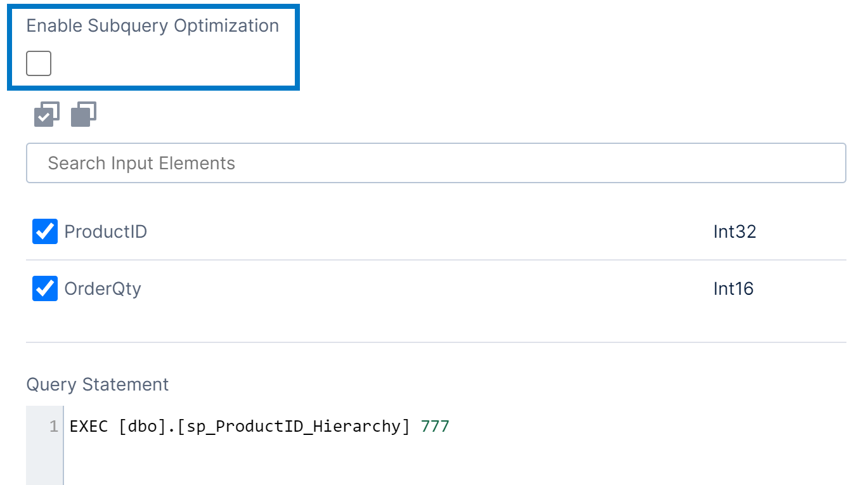Image resolution: width=868 pixels, height=485 pixels.
Task: Click the Int16 data type label
Action: click(x=733, y=289)
